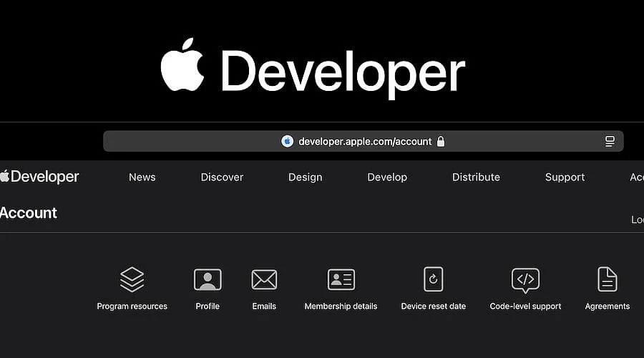Open the reader view icon in the address bar
Image resolution: width=644 pixels, height=358 pixels.
click(610, 141)
